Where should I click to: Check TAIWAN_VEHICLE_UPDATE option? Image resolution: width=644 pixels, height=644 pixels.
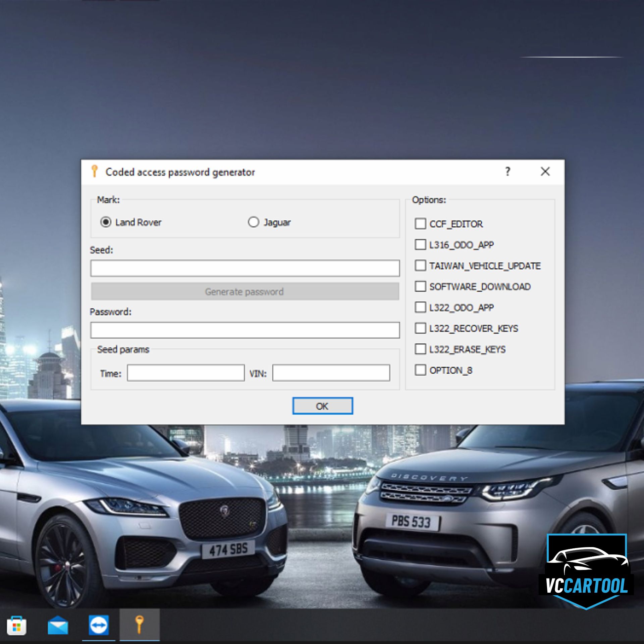(420, 266)
